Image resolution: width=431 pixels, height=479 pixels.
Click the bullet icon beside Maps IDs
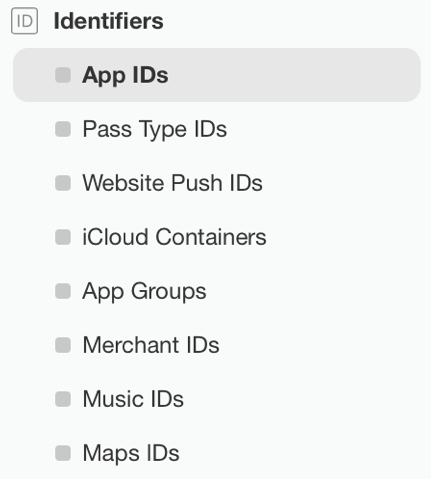pos(63,453)
